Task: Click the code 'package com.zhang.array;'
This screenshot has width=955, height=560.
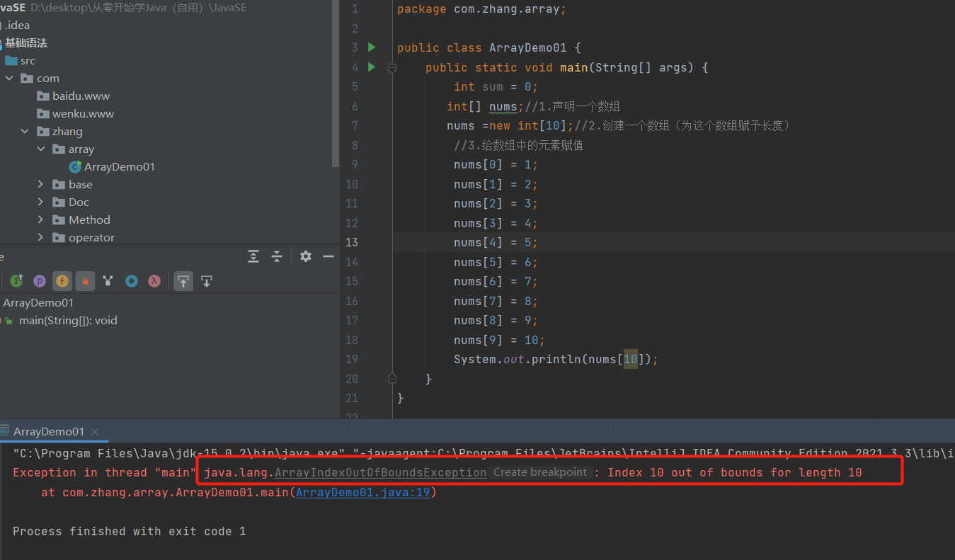Action: tap(481, 9)
